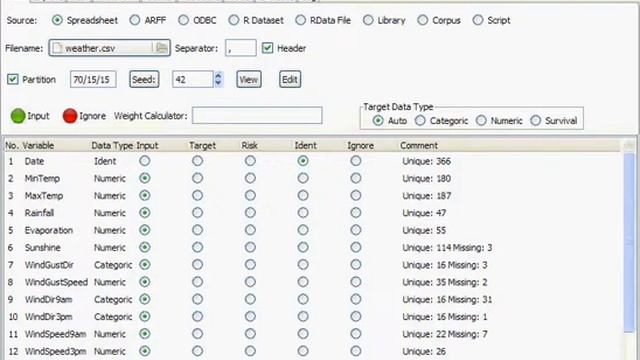Screen dimensions: 640x360
Task: Click the View button
Action: 249,79
